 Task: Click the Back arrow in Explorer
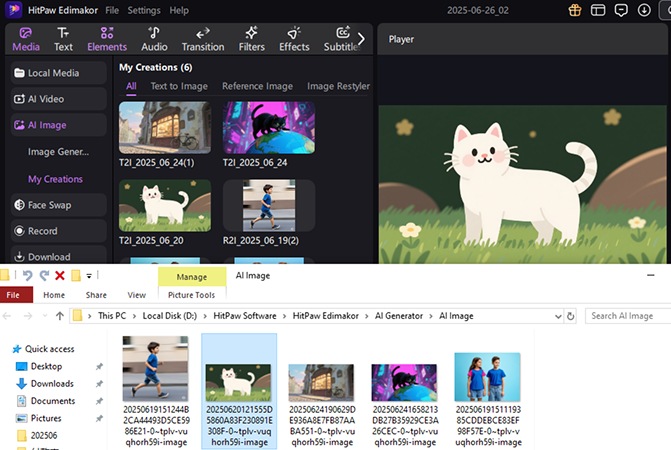click(6, 316)
